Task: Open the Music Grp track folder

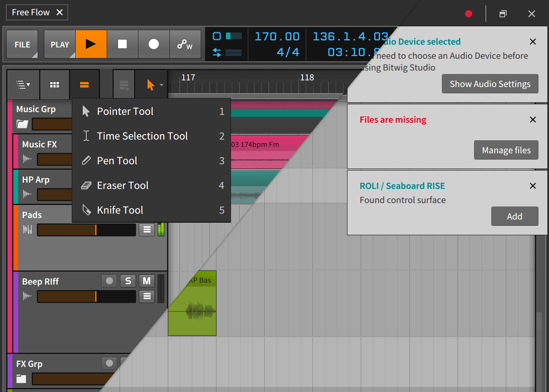Action: coord(22,124)
